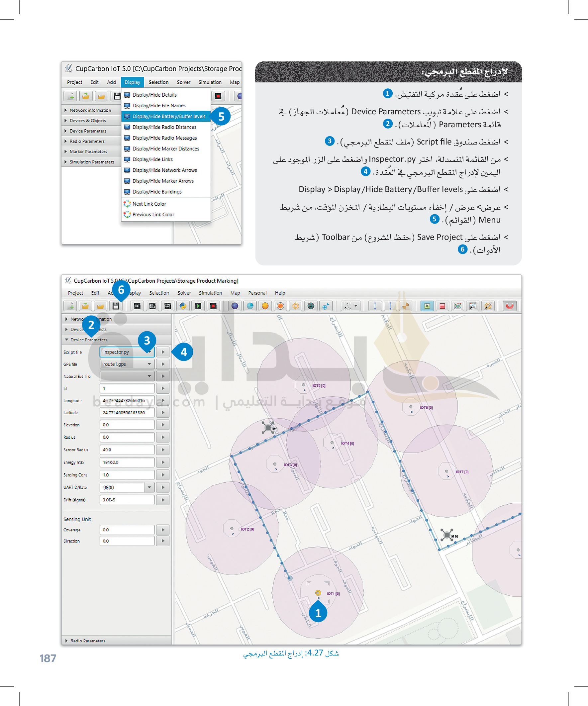Click the red magnet icon in toolbar
The image size is (588, 706).
[x=509, y=306]
